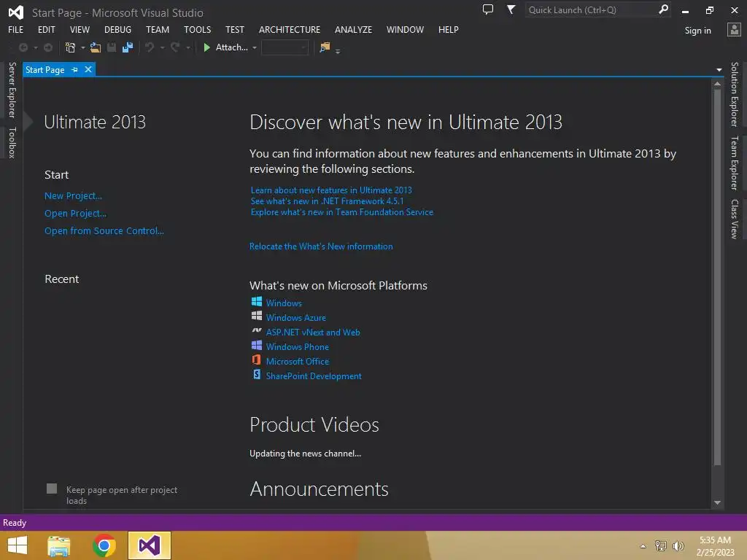The height and width of the screenshot is (560, 747).
Task: Expand the Navigate Backward history dropdown
Action: coord(36,47)
